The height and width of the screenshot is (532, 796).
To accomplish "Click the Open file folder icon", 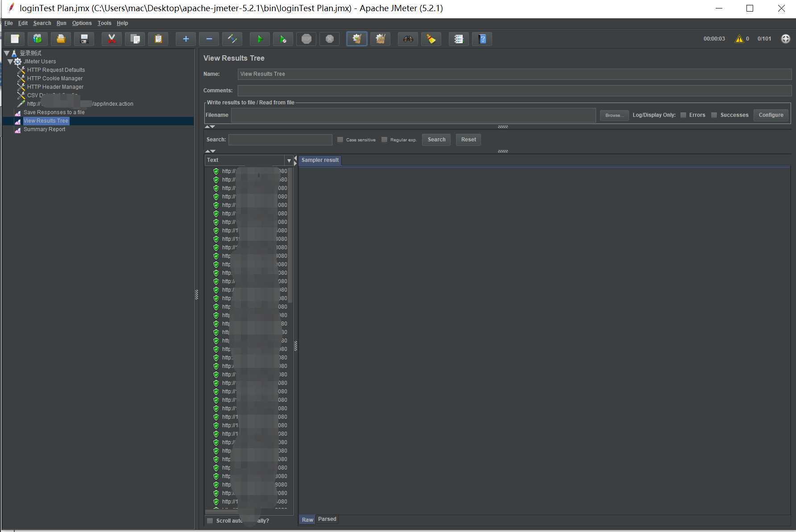I will point(61,39).
